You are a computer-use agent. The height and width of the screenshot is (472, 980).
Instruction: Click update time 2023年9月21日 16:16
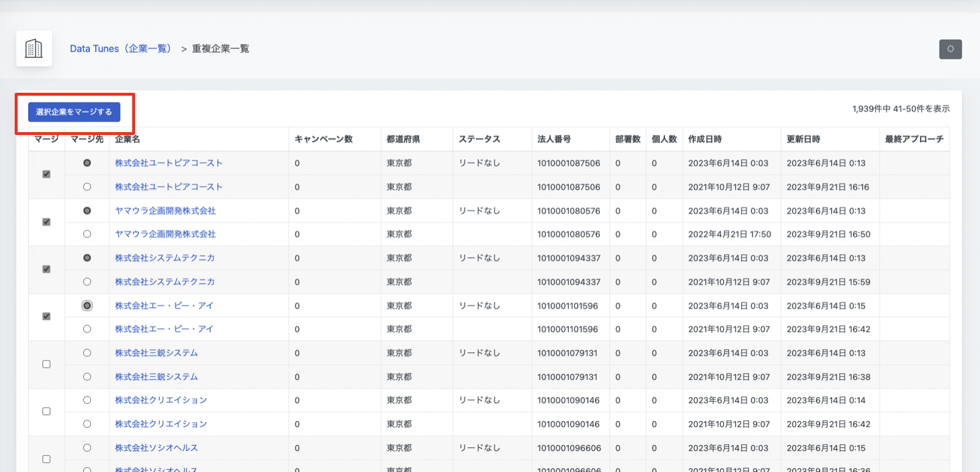(x=828, y=187)
